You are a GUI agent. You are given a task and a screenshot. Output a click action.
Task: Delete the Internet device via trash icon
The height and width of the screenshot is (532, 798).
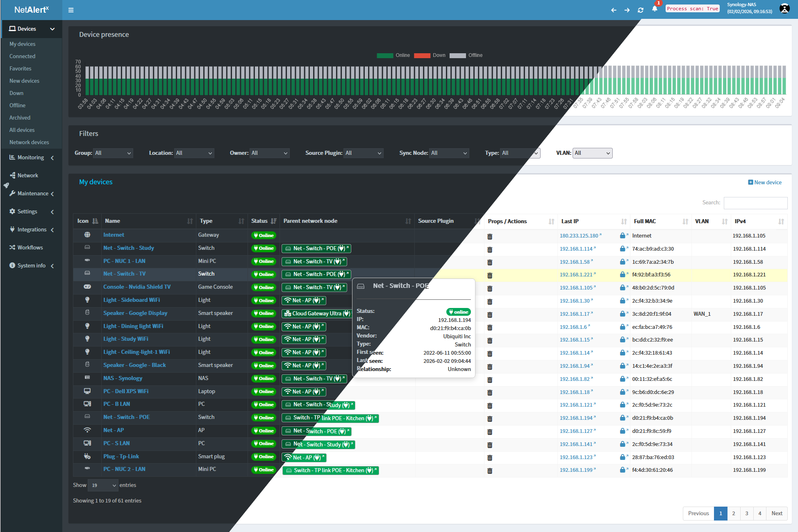pos(490,236)
